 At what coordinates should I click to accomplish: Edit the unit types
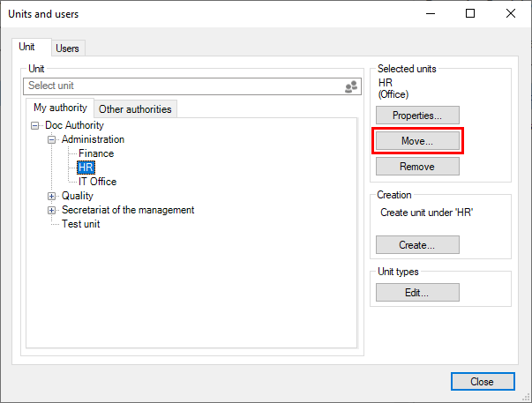click(x=417, y=293)
